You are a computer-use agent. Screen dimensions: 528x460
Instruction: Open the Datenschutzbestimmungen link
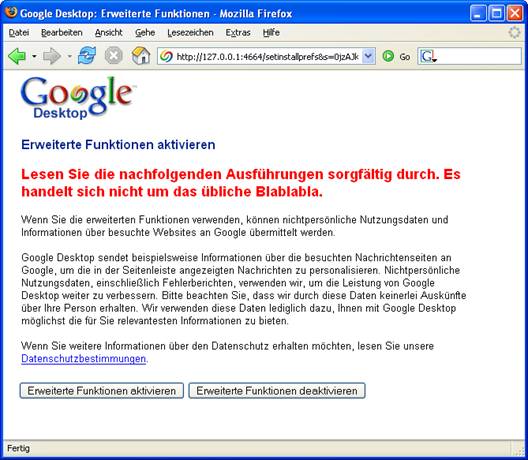[x=84, y=359]
